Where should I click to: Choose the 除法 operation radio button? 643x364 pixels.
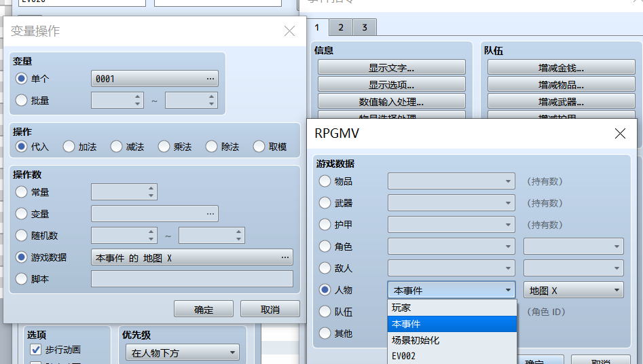212,147
